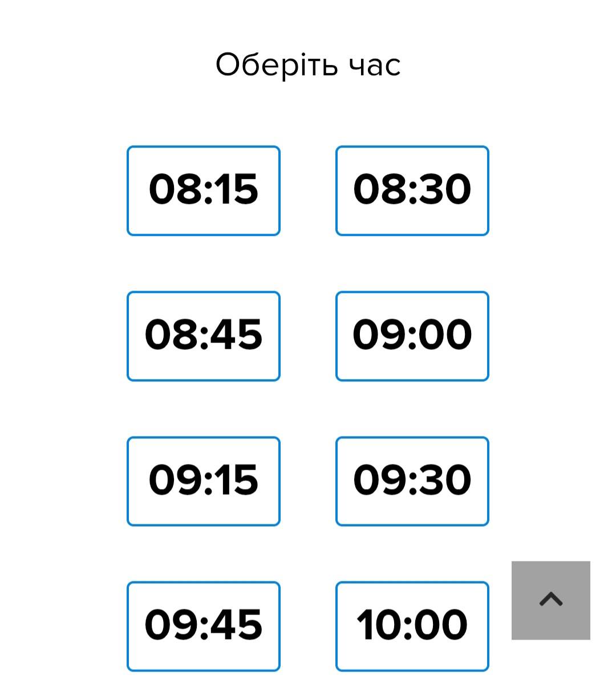Click the scroll-to-top chevron icon
The image size is (616, 692).
pos(550,600)
